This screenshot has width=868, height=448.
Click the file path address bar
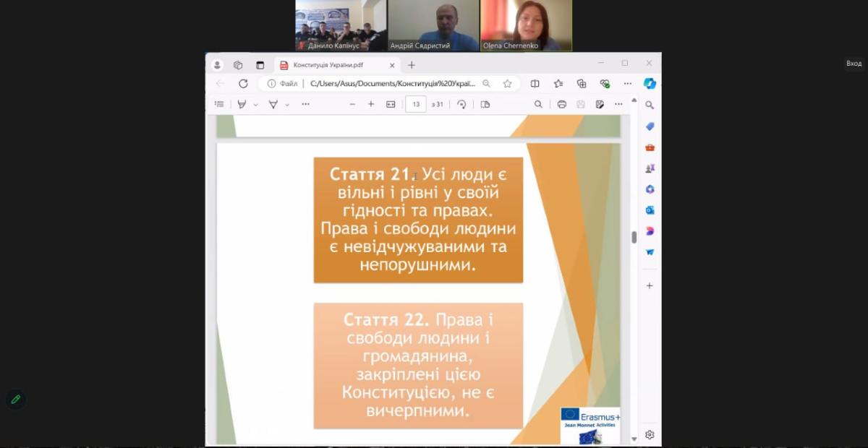coord(393,84)
